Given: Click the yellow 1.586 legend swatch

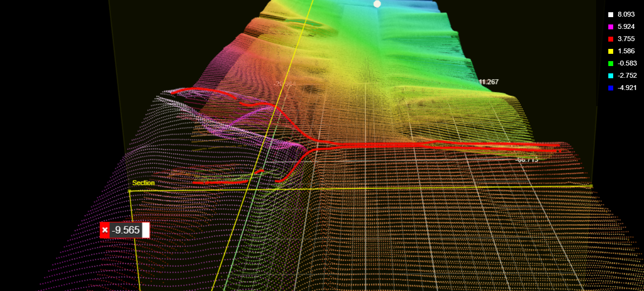Looking at the screenshot, I should click(x=610, y=51).
